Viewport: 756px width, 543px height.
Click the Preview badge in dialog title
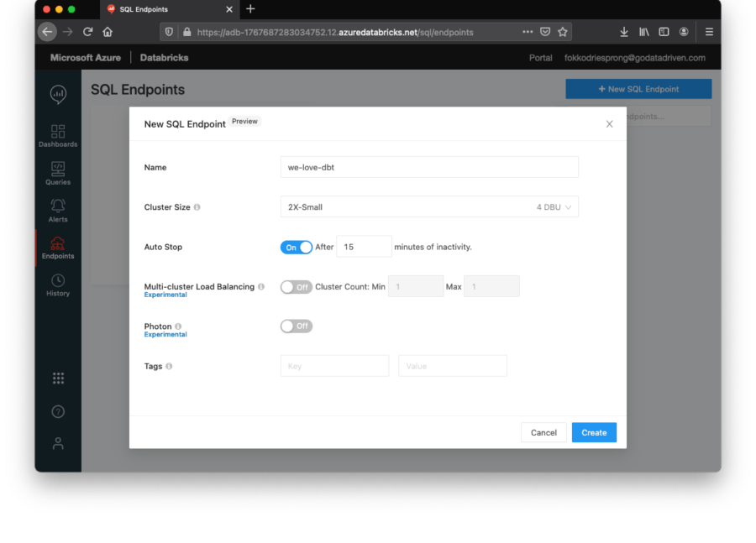[x=244, y=122]
